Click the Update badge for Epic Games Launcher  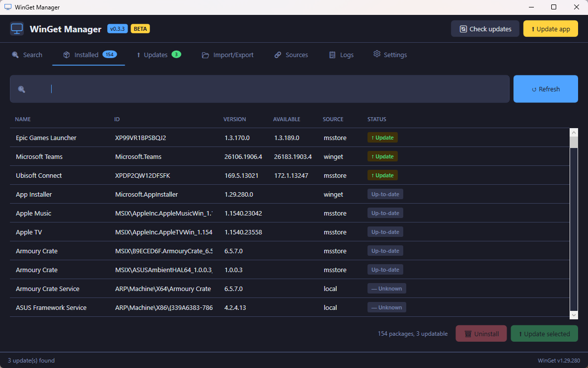(382, 138)
